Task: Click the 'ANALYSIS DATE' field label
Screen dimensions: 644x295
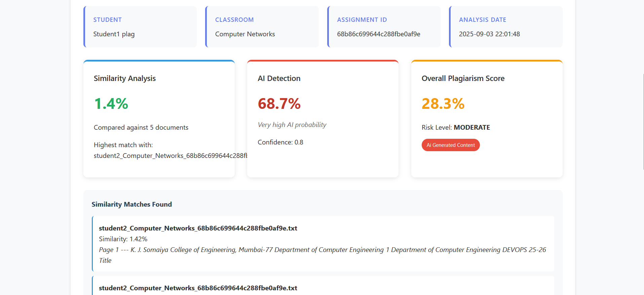Action: [x=483, y=20]
